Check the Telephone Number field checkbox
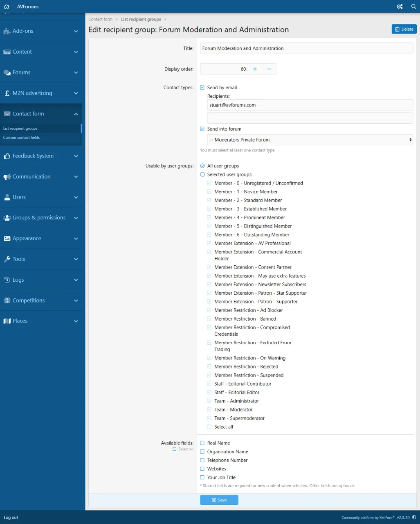The width and height of the screenshot is (420, 524). point(202,460)
